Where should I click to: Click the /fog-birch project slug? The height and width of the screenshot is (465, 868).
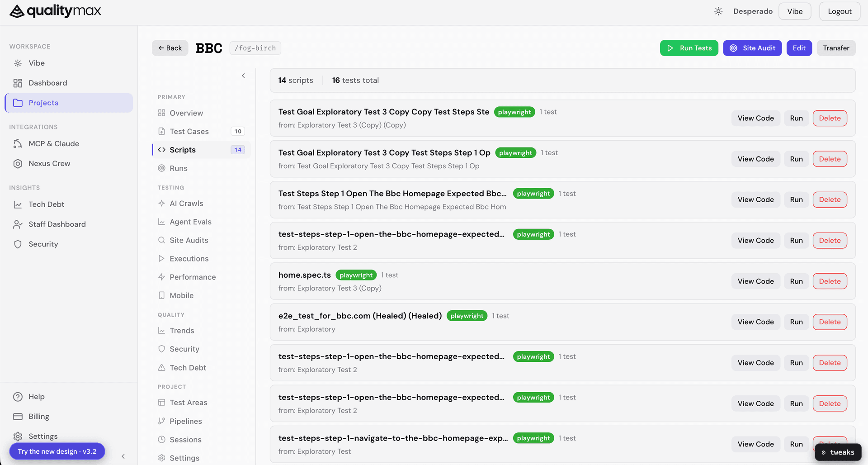[255, 48]
